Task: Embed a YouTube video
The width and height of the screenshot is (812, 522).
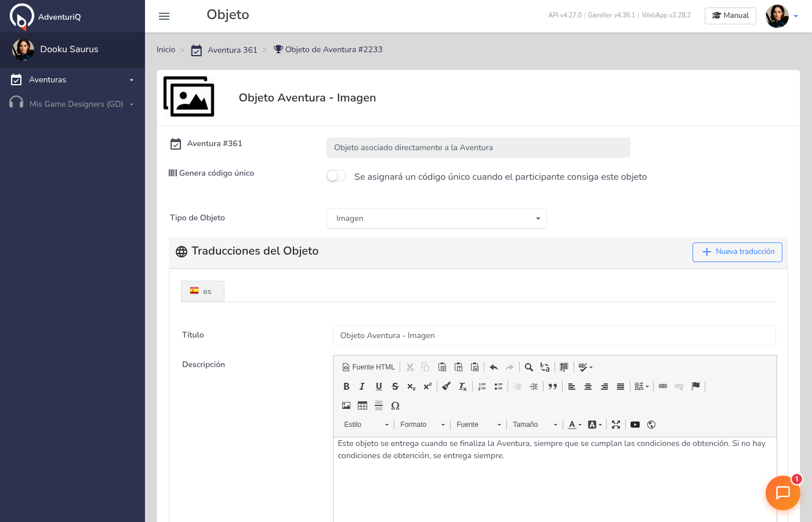Action: 635,425
